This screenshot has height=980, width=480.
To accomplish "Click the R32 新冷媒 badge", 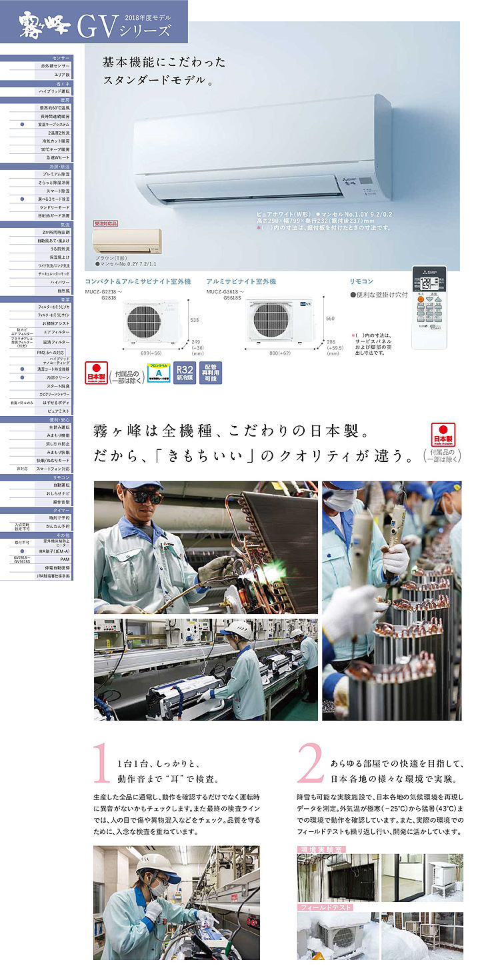I will (x=184, y=373).
